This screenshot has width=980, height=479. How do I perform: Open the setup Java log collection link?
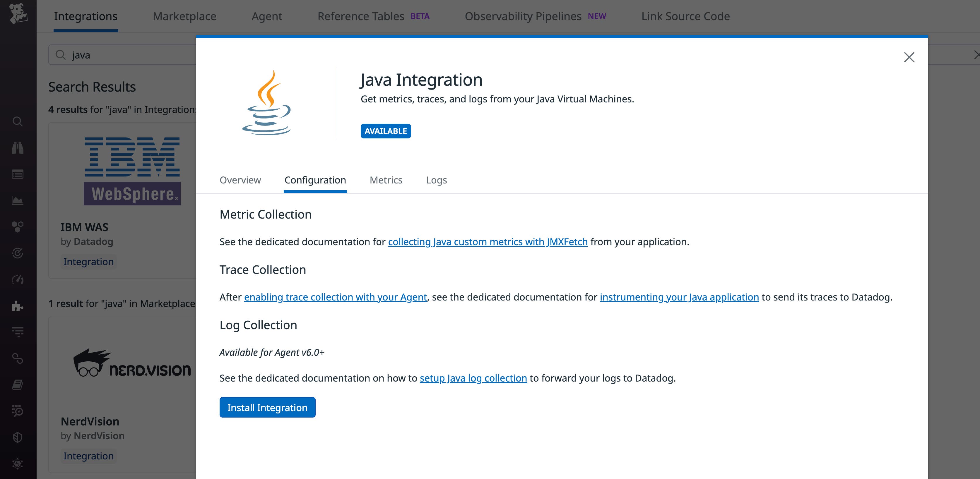pos(473,378)
